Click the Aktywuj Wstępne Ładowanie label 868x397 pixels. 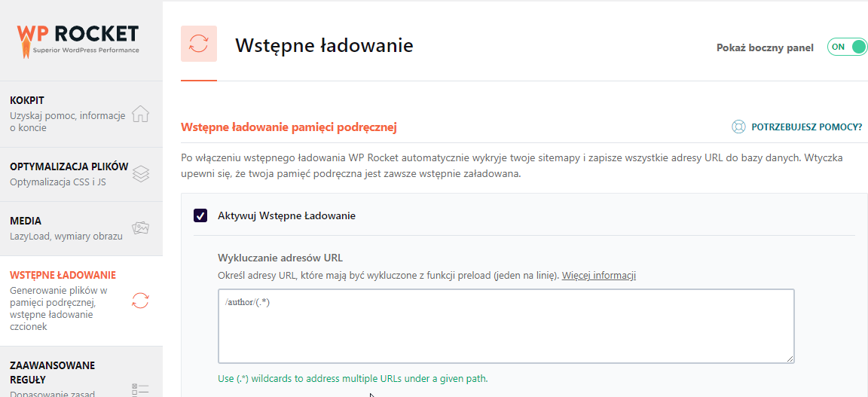pos(287,216)
